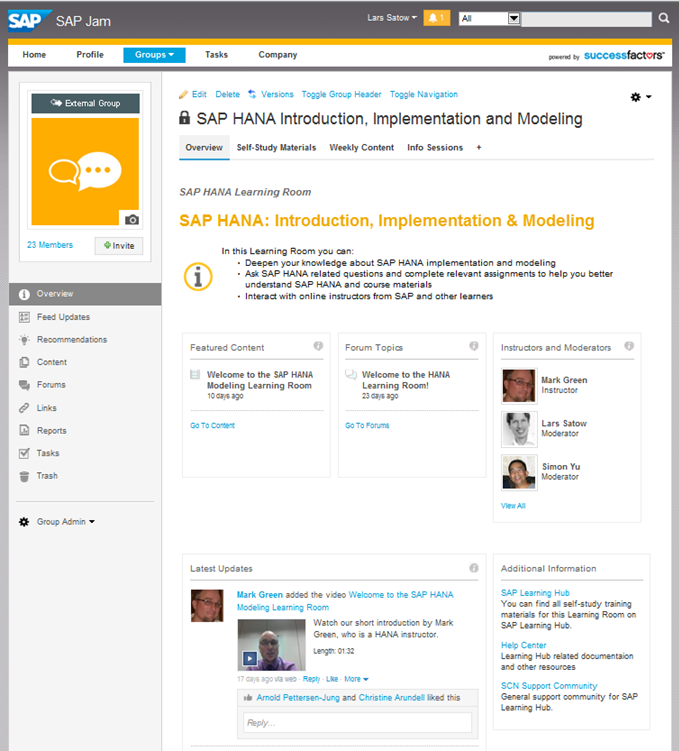679x751 pixels.
Task: Click the large yellow information circle icon
Action: click(x=198, y=276)
